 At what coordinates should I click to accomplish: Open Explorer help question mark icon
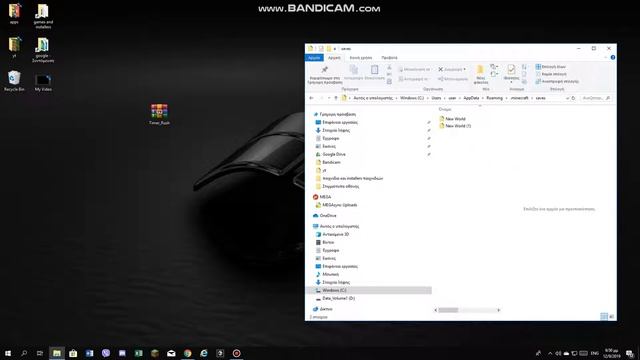click(613, 58)
